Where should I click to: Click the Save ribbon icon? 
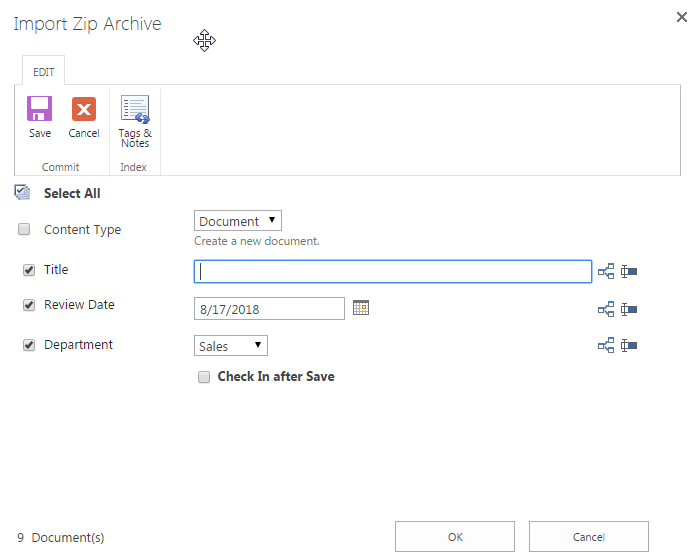click(x=40, y=110)
